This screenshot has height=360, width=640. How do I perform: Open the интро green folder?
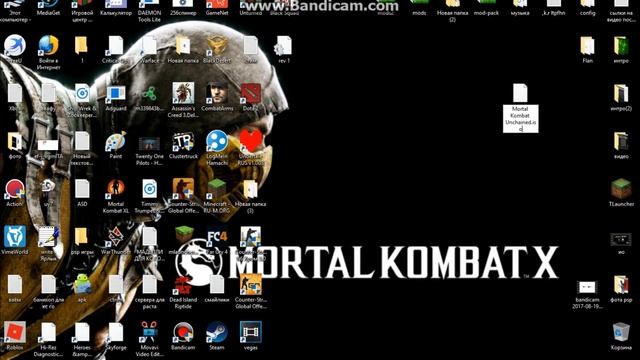point(621,46)
